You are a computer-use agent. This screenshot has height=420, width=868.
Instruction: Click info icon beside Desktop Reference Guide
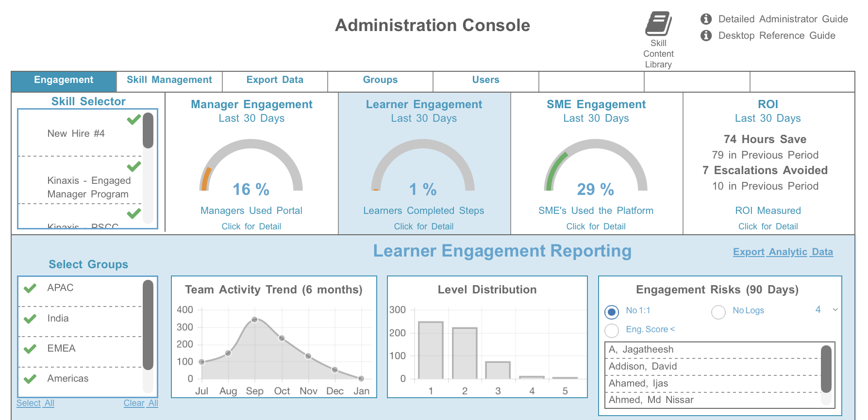point(706,35)
